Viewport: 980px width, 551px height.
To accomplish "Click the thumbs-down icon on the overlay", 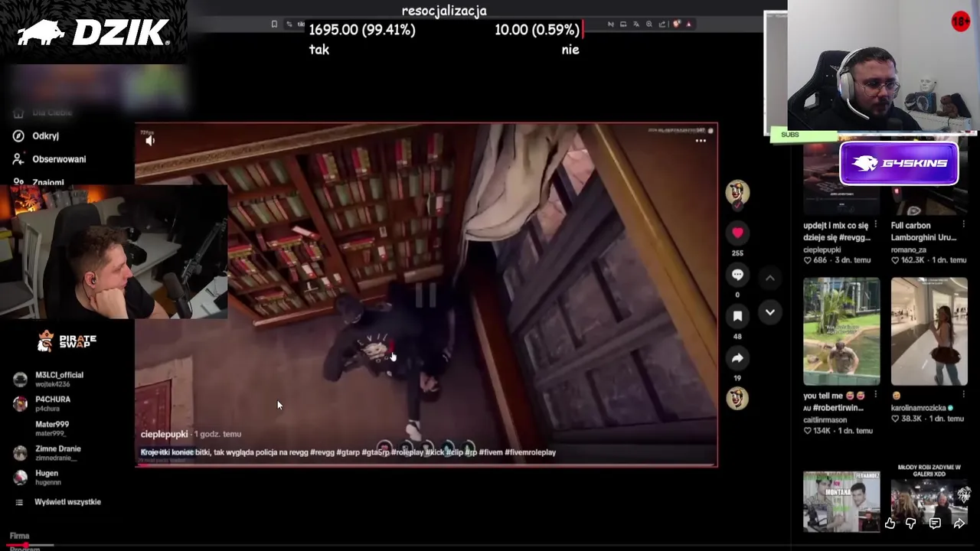I will tap(911, 523).
